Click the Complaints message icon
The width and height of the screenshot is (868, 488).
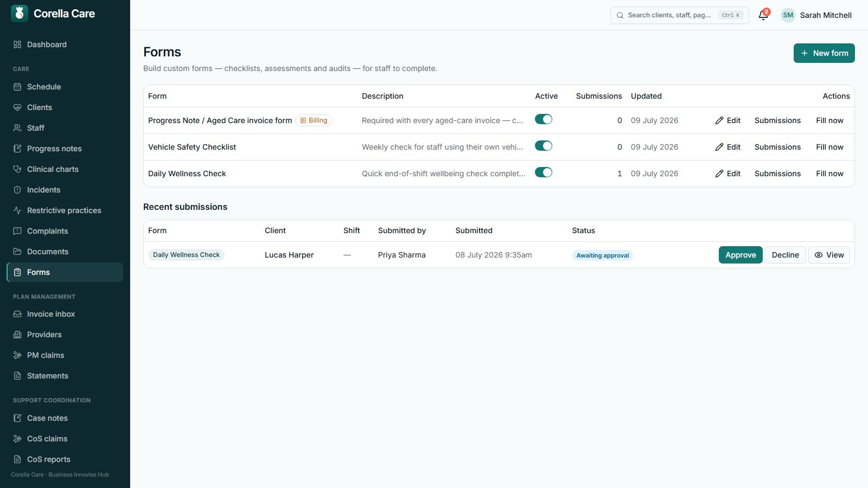click(17, 231)
